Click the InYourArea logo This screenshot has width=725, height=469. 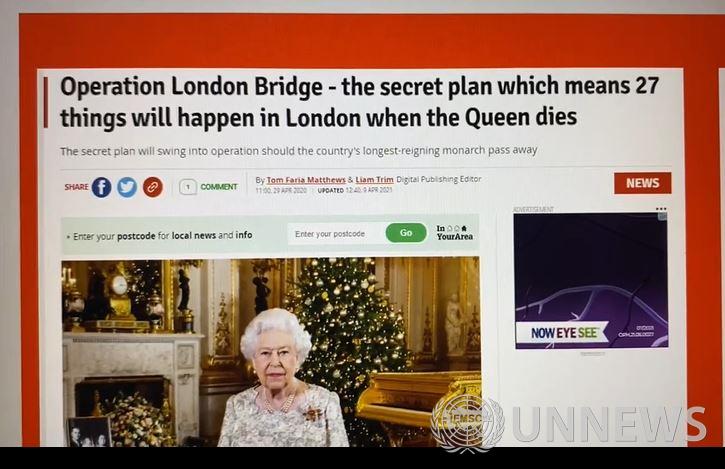coord(455,233)
